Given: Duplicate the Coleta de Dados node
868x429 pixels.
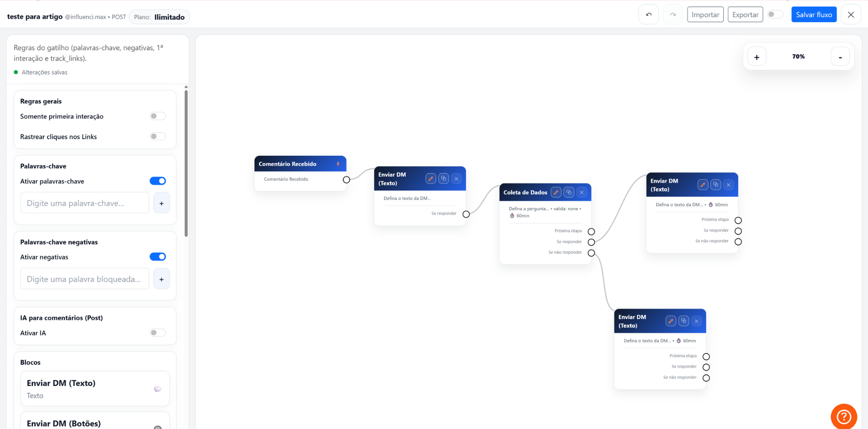Looking at the screenshot, I should [x=569, y=192].
